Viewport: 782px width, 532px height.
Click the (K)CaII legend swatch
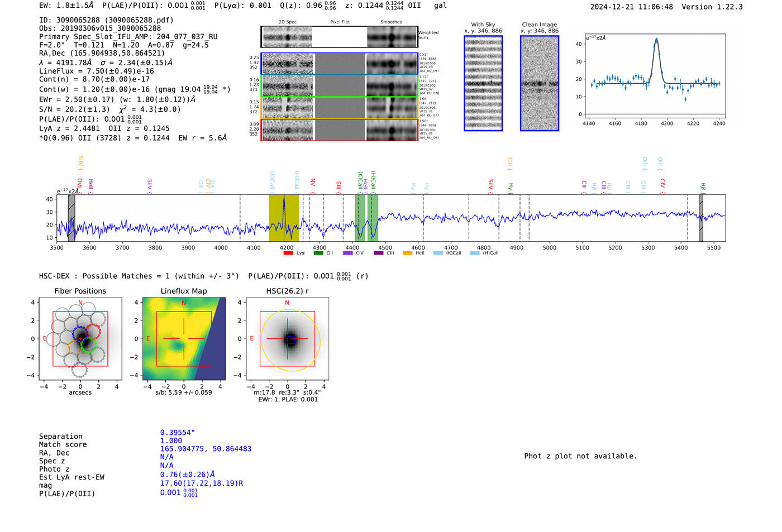click(x=438, y=253)
